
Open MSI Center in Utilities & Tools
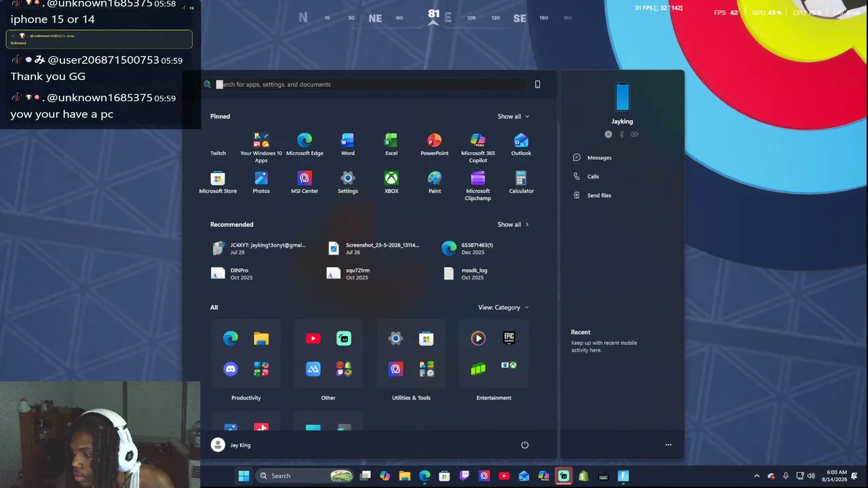[395, 369]
